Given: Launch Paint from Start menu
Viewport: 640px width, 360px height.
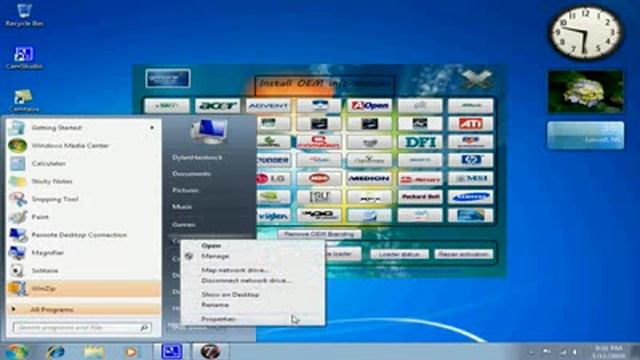Looking at the screenshot, I should point(84,217).
